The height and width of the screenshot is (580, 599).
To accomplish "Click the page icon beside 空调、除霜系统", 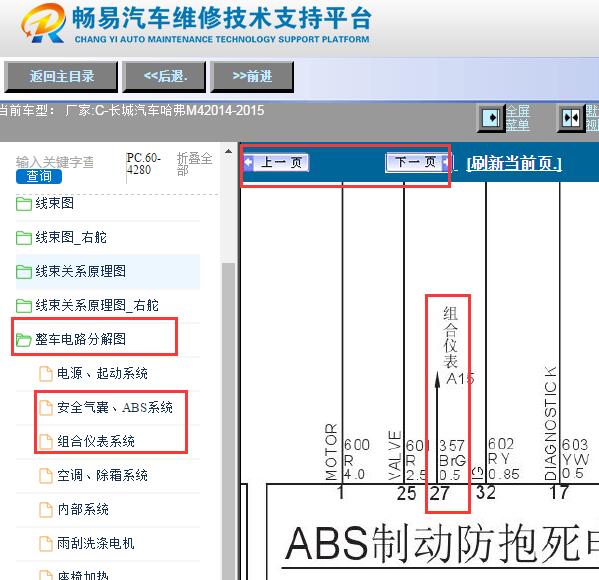I will click(x=46, y=476).
